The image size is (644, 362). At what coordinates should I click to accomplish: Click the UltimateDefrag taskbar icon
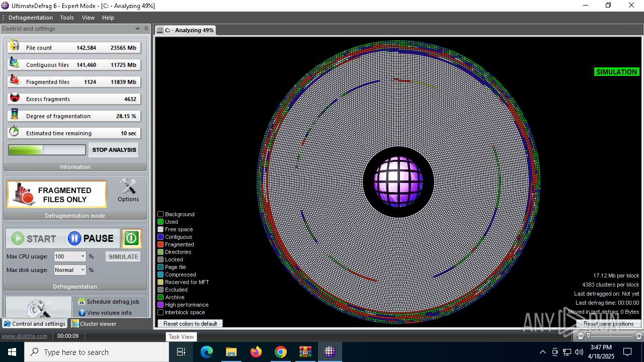(x=330, y=352)
